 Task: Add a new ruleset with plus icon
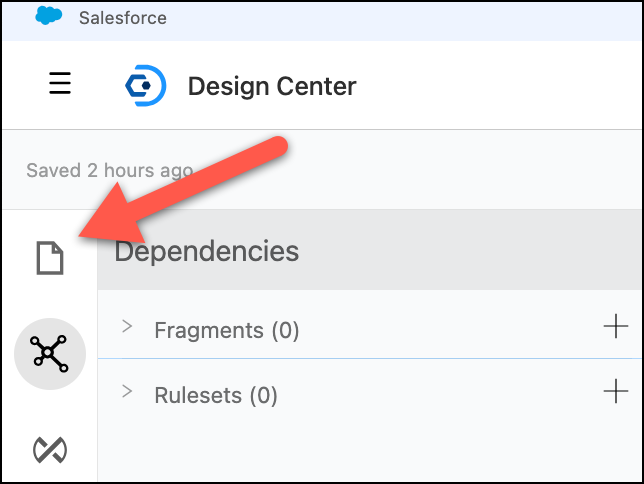615,391
